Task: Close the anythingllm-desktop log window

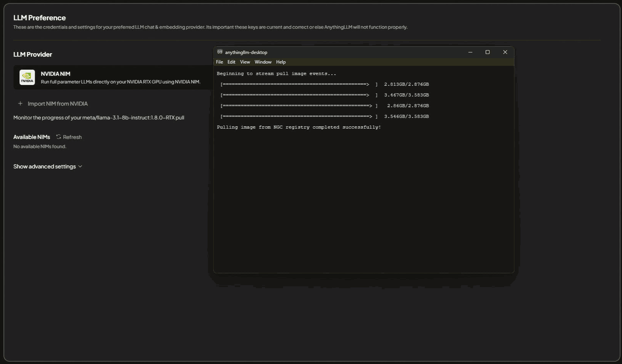Action: coord(505,52)
